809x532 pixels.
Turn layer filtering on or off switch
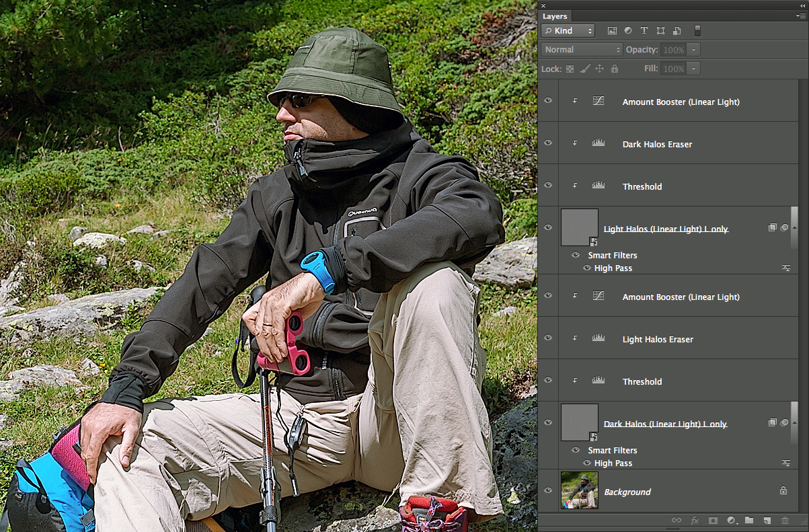pos(697,30)
